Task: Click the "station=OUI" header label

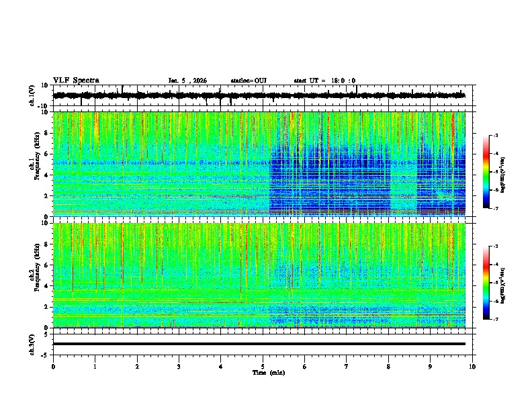Action: pos(249,81)
